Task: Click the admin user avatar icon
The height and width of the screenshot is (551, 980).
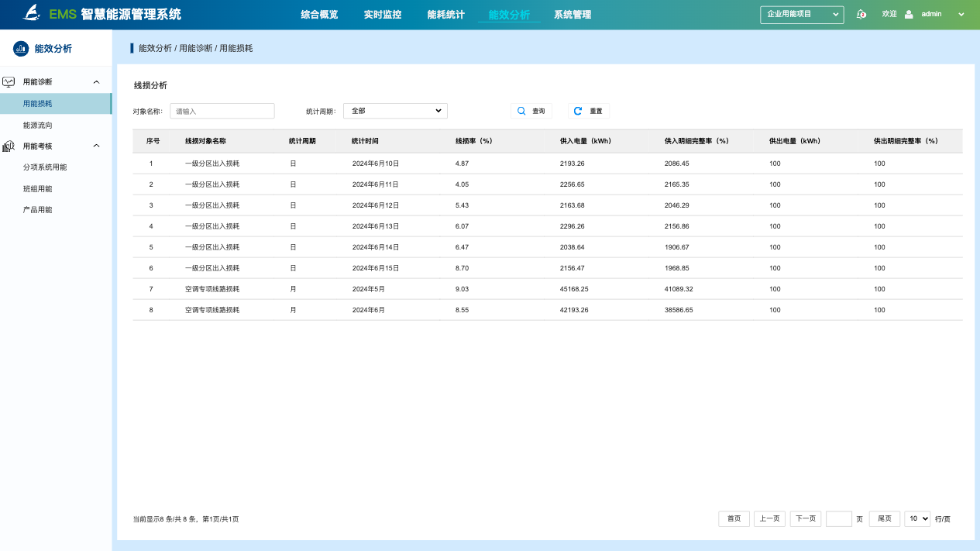Action: point(909,14)
